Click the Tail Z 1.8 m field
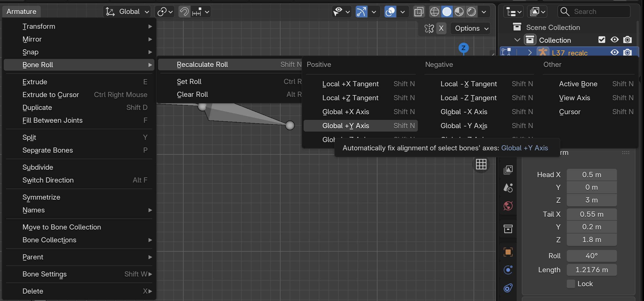This screenshot has height=301, width=644. coord(592,240)
